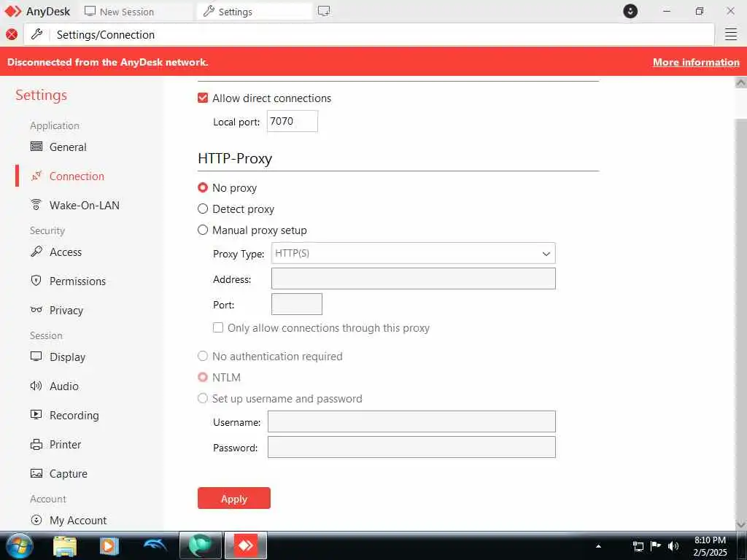Select the No proxy radio button
747x560 pixels.
203,187
